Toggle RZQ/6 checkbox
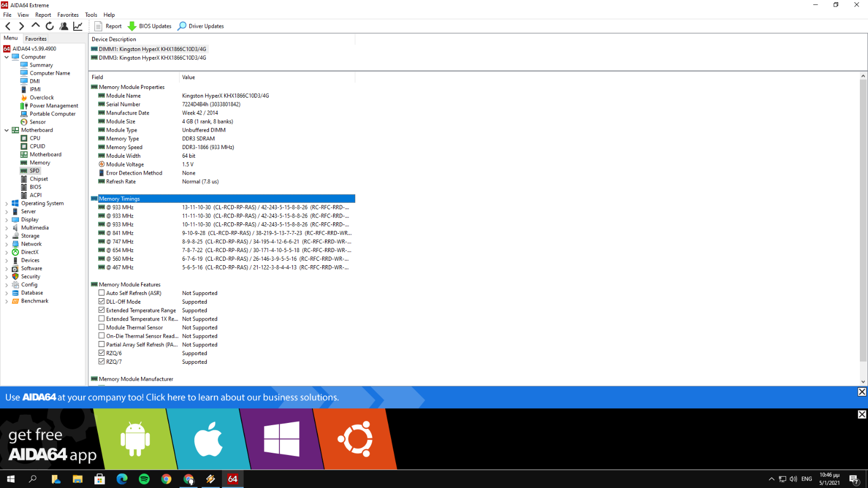The height and width of the screenshot is (488, 868). coord(101,353)
